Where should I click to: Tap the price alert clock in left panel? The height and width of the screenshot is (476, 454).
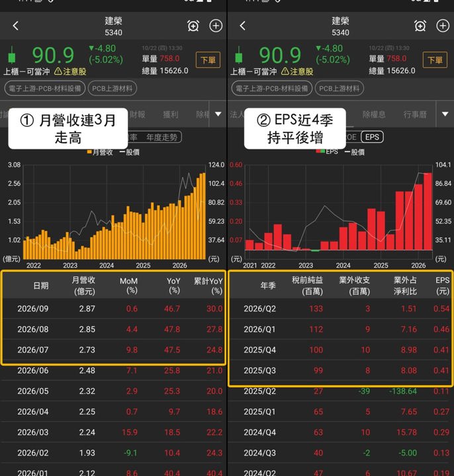click(193, 26)
